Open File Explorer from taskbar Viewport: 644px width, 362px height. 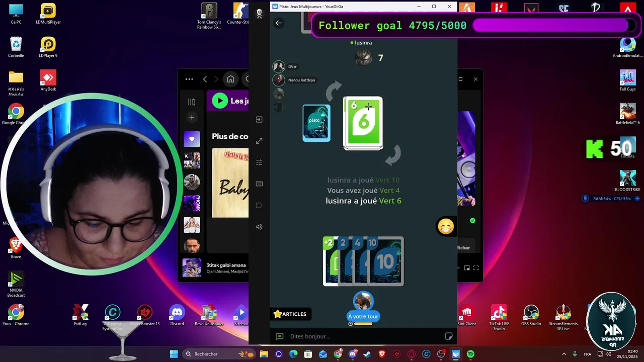(264, 354)
